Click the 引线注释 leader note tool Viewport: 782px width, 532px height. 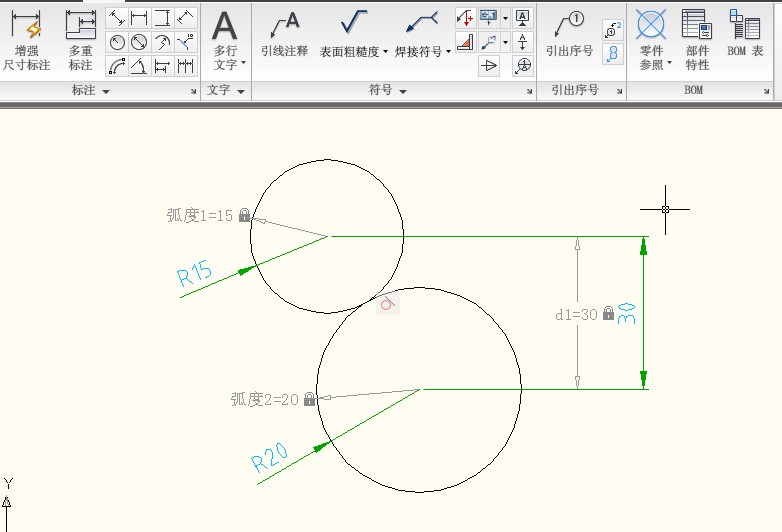point(284,34)
